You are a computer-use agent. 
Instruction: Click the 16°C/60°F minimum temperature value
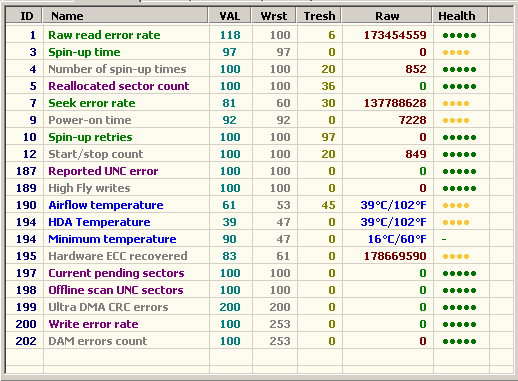[x=397, y=239]
